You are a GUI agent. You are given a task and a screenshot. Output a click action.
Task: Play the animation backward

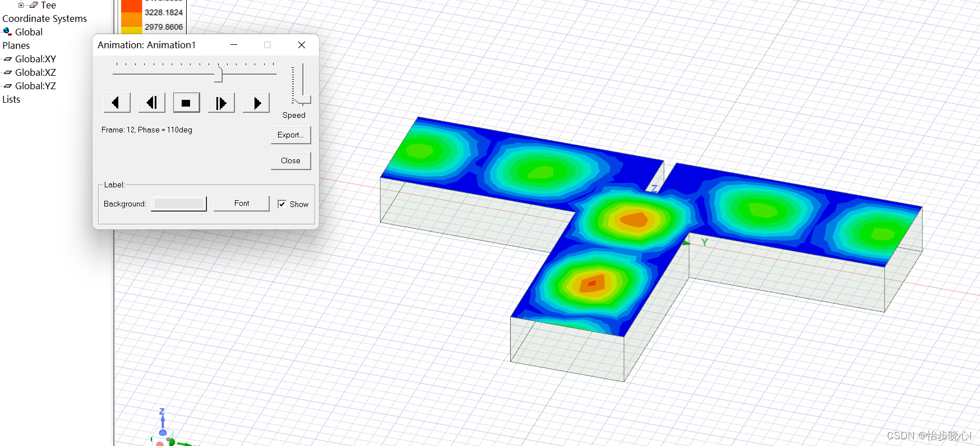(117, 103)
